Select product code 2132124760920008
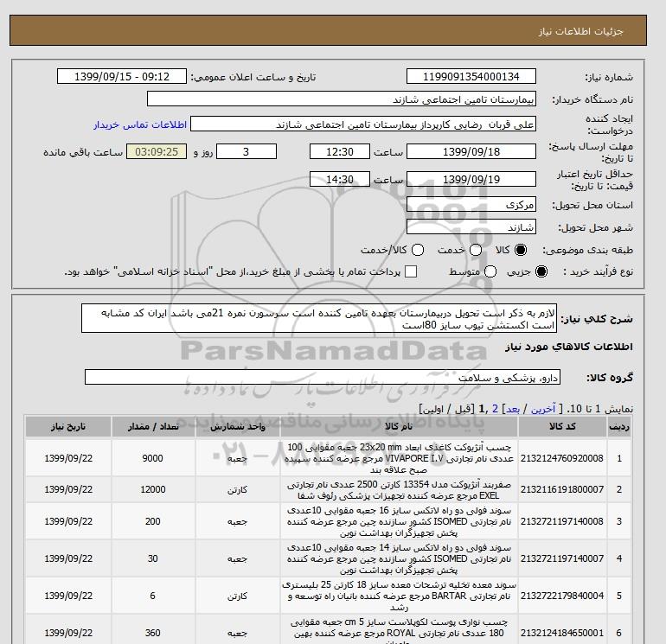The width and height of the screenshot is (666, 644). 562,458
